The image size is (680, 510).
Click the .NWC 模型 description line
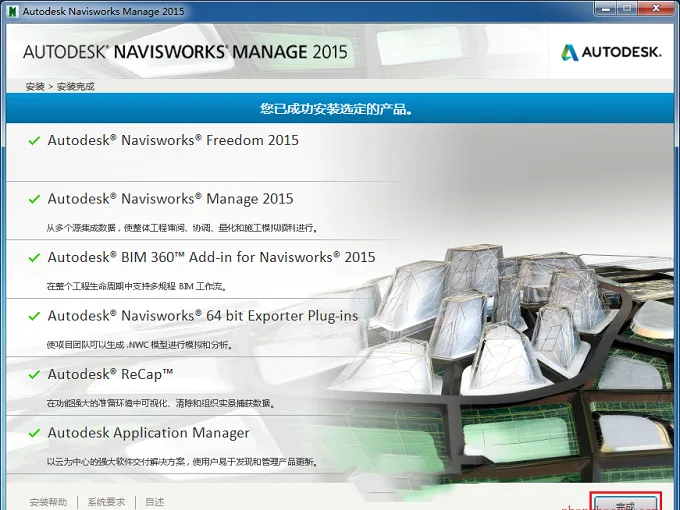point(139,345)
